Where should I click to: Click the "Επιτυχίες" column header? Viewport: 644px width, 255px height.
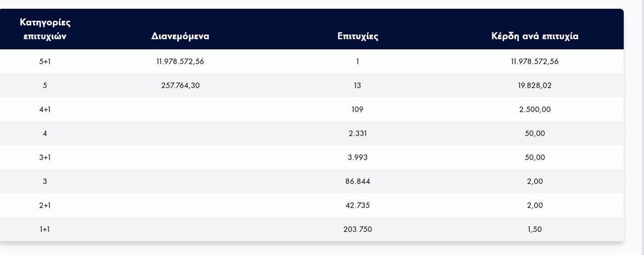pyautogui.click(x=358, y=36)
